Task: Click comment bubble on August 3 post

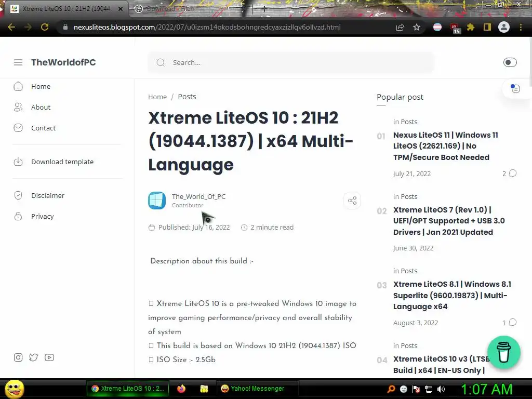Action: coord(513,322)
